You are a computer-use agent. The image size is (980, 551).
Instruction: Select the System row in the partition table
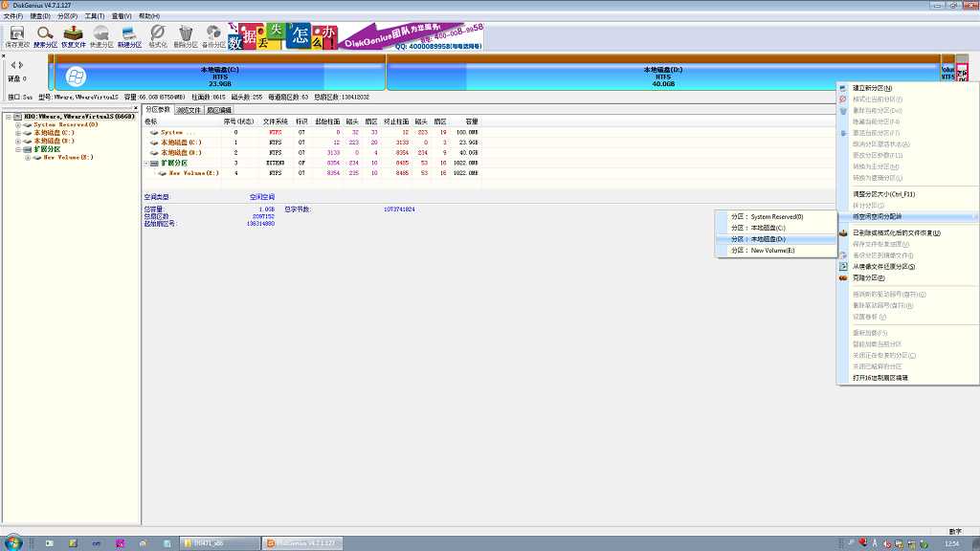[x=312, y=132]
